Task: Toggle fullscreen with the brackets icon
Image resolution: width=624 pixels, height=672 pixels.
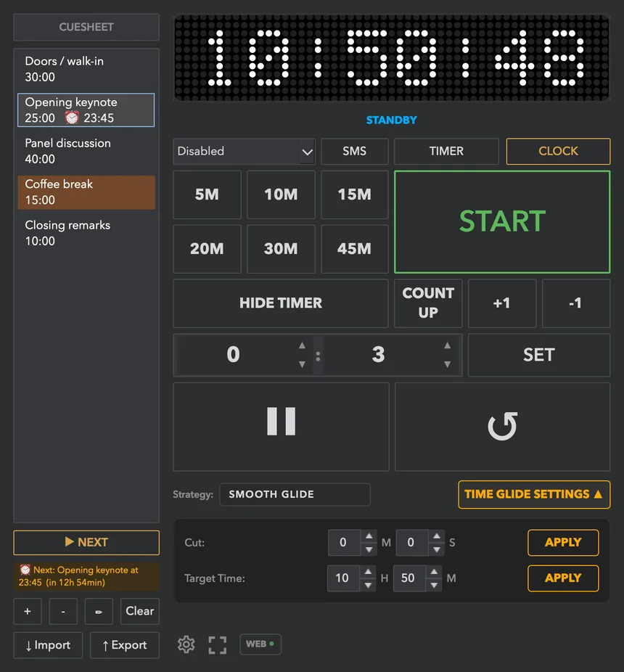Action: coord(217,644)
